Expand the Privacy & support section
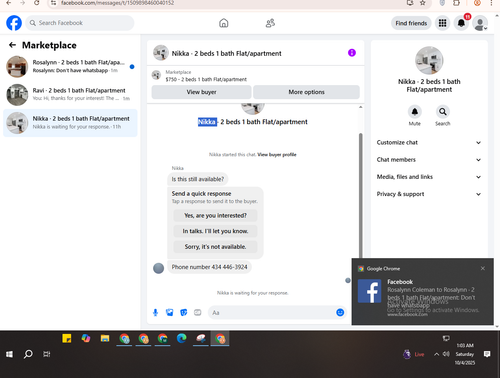Image resolution: width=500 pixels, height=378 pixels. pos(429,194)
